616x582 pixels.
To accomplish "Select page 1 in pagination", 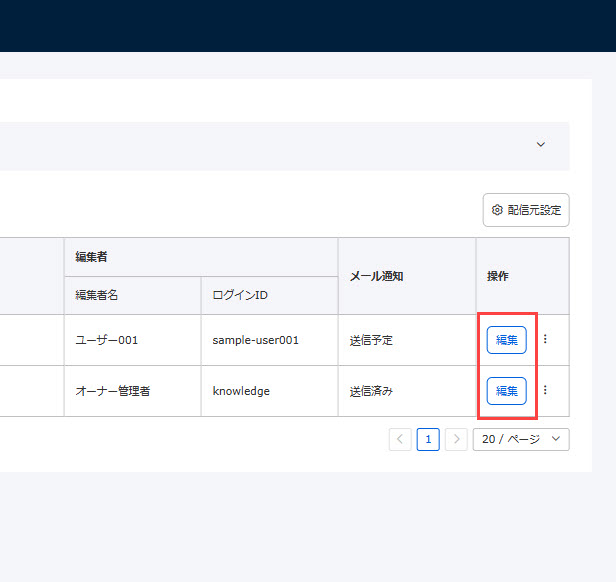I will tap(428, 439).
